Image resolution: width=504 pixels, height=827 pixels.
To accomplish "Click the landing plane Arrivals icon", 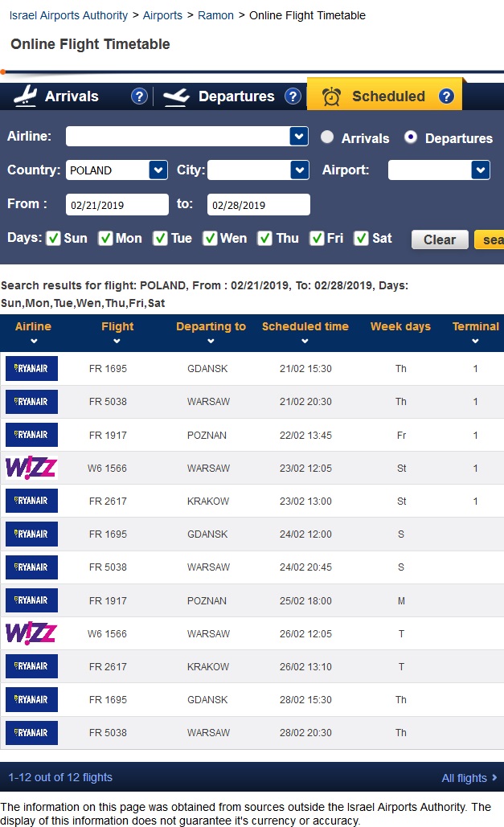I will pyautogui.click(x=26, y=96).
